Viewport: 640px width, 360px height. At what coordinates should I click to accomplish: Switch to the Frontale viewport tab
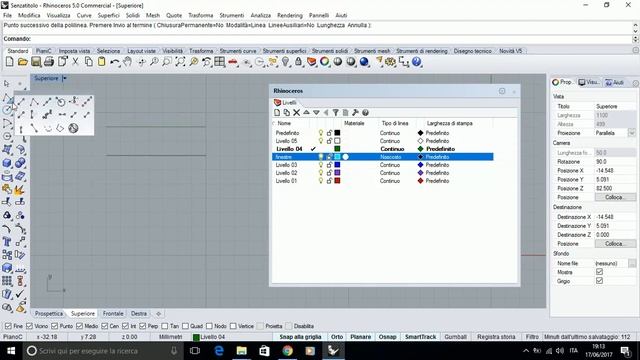(113, 313)
